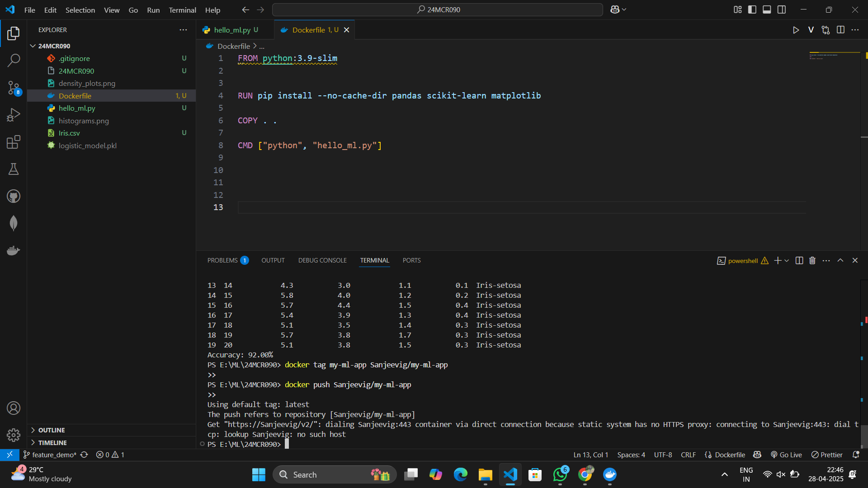Image resolution: width=868 pixels, height=488 pixels.
Task: Close the bottom terminal panel
Action: tap(855, 261)
